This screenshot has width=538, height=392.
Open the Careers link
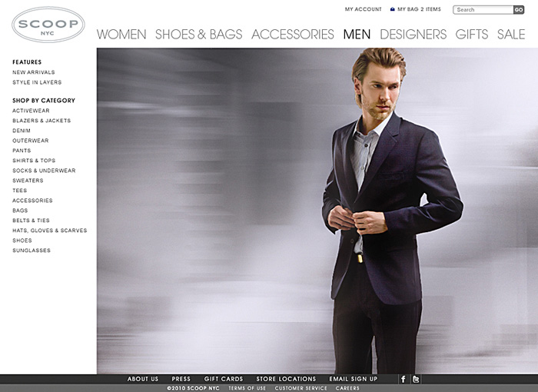pyautogui.click(x=347, y=388)
